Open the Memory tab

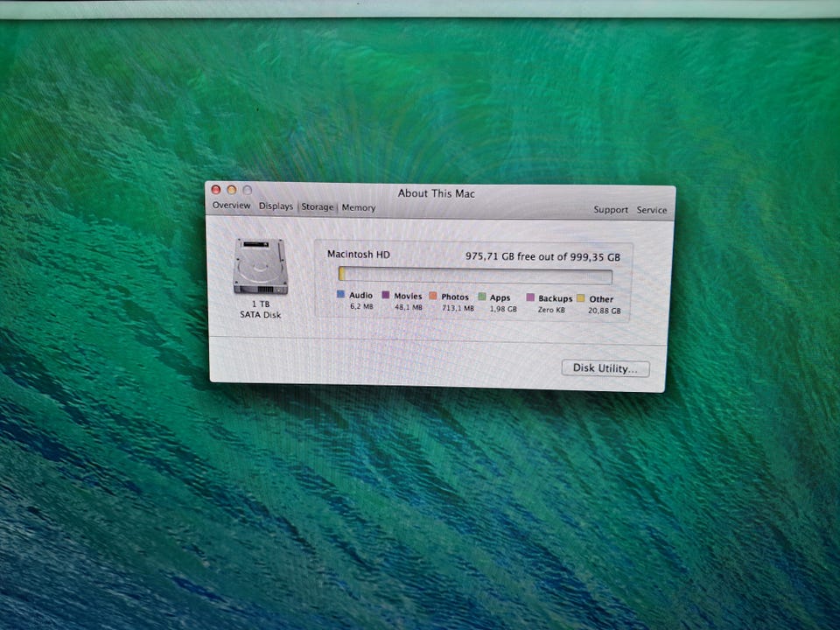(359, 207)
